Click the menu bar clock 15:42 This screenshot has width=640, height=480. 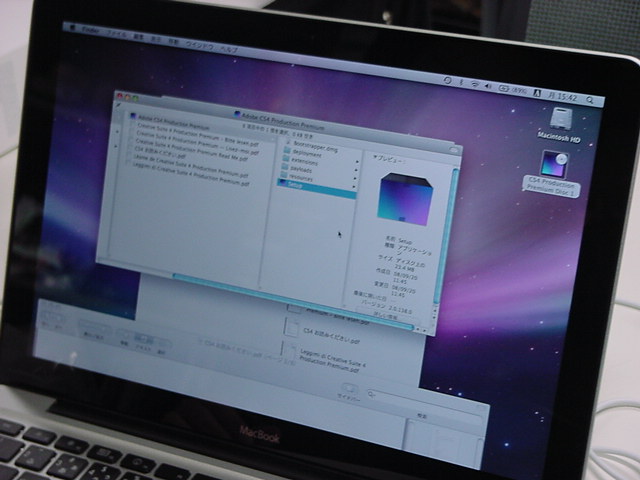[564, 97]
